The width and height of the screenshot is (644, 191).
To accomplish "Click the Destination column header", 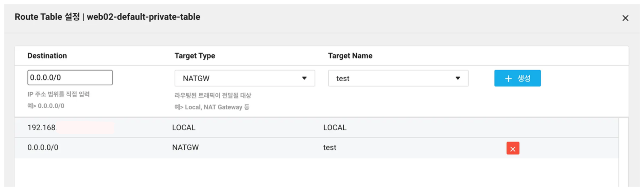I will 47,56.
